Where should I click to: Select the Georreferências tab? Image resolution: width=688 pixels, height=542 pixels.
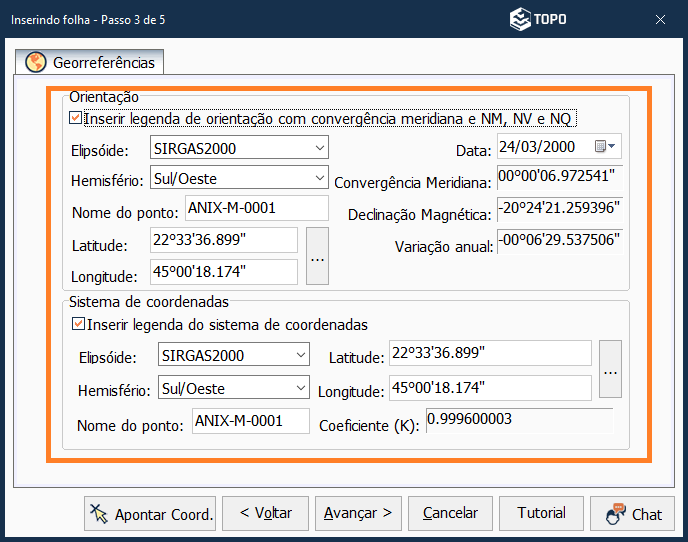coord(91,63)
